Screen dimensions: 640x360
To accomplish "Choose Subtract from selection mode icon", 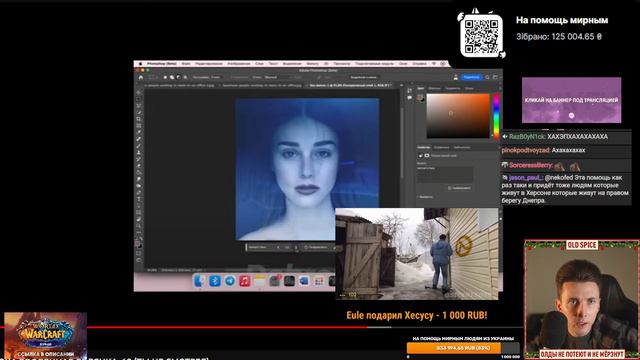I will 178,77.
